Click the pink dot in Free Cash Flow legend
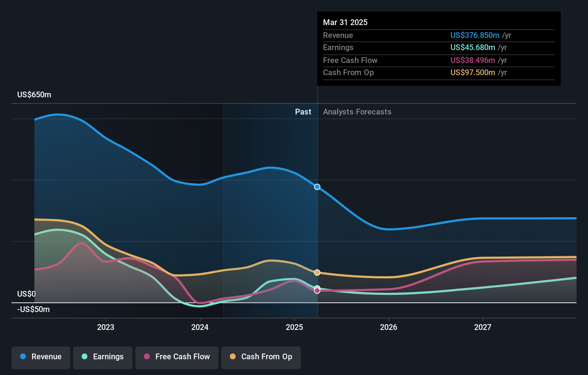588x375 pixels. coord(147,356)
